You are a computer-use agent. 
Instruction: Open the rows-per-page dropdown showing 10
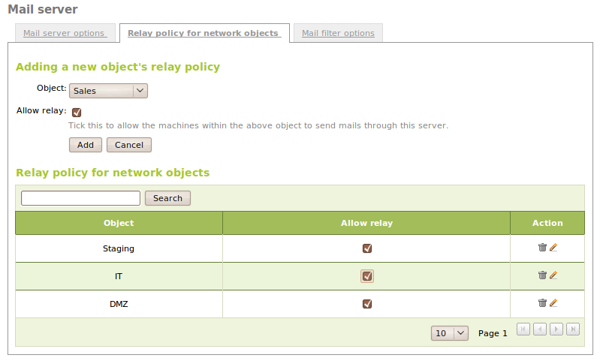[x=450, y=332]
